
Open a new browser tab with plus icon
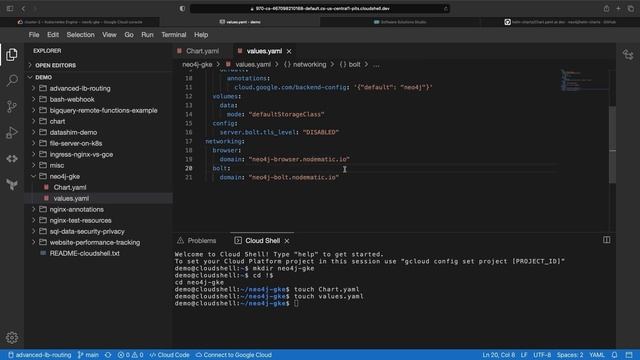point(618,8)
